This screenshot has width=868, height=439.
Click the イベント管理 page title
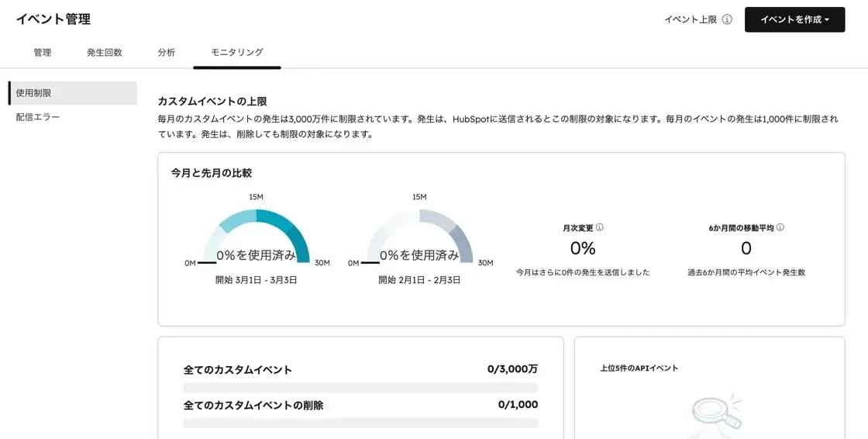[x=53, y=19]
